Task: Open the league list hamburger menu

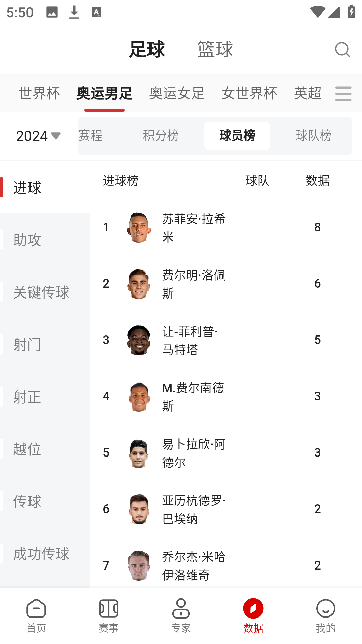Action: (343, 93)
